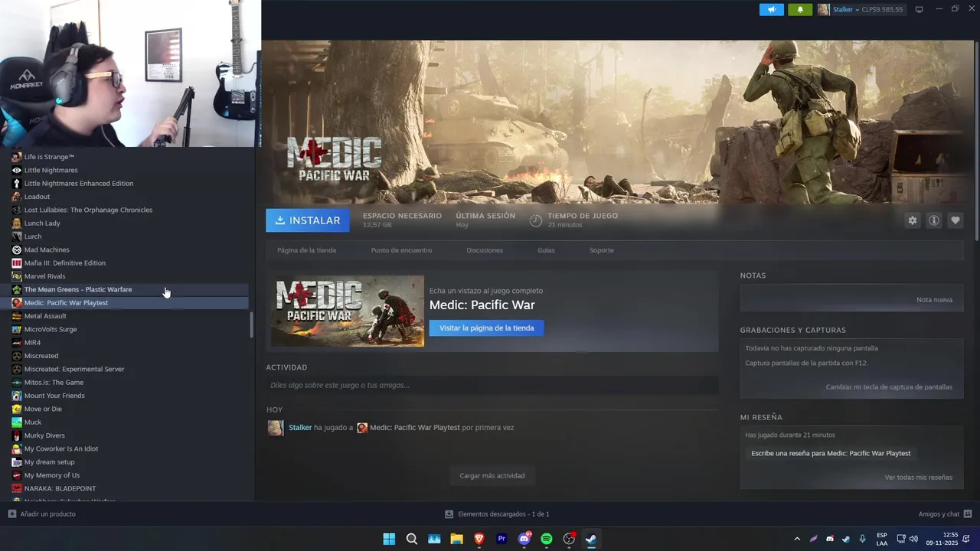Open File Explorer from taskbar
The height and width of the screenshot is (551, 980).
point(456,539)
